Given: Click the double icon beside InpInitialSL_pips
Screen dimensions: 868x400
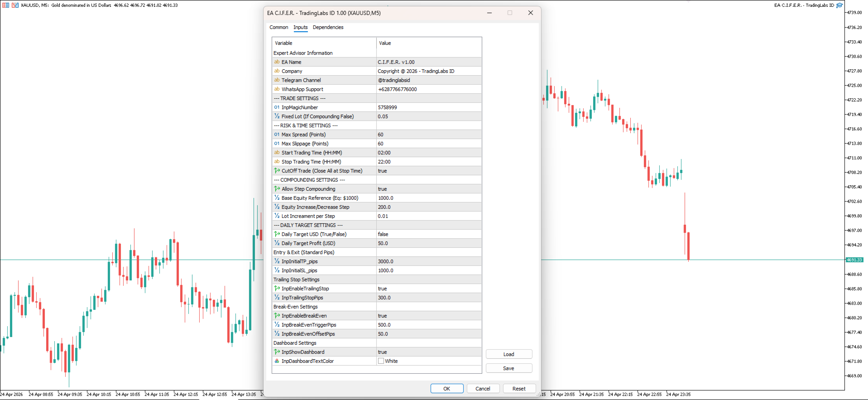Looking at the screenshot, I should pyautogui.click(x=277, y=270).
